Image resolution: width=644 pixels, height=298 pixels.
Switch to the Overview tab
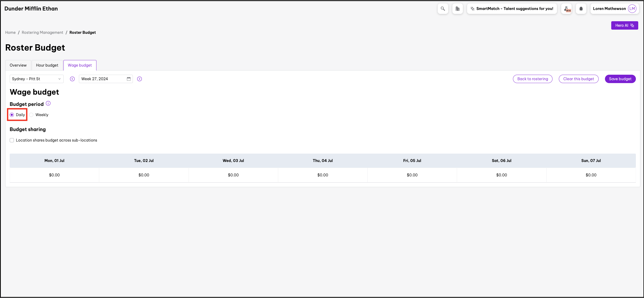click(18, 65)
